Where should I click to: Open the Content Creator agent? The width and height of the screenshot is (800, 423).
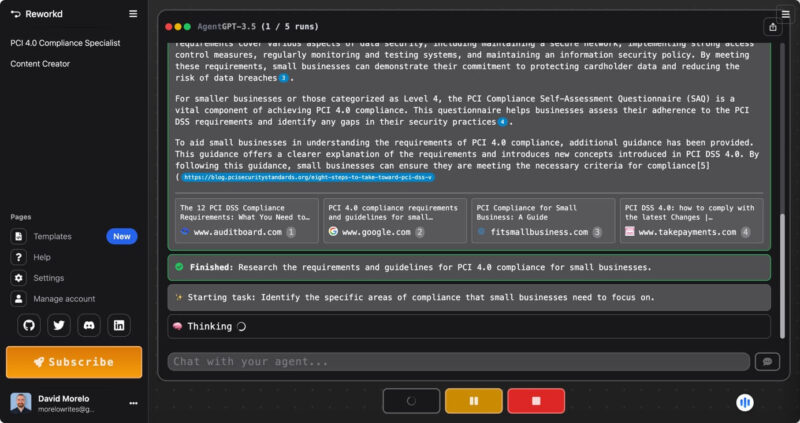coord(40,64)
